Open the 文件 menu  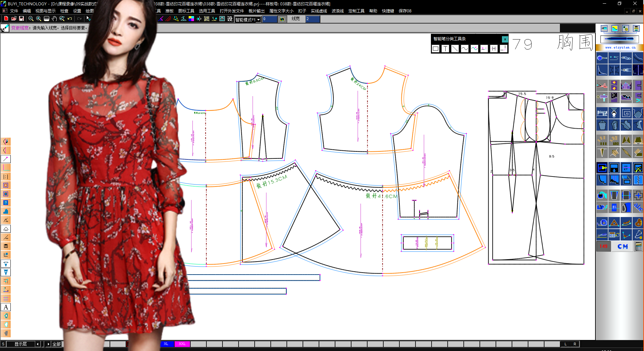14,11
